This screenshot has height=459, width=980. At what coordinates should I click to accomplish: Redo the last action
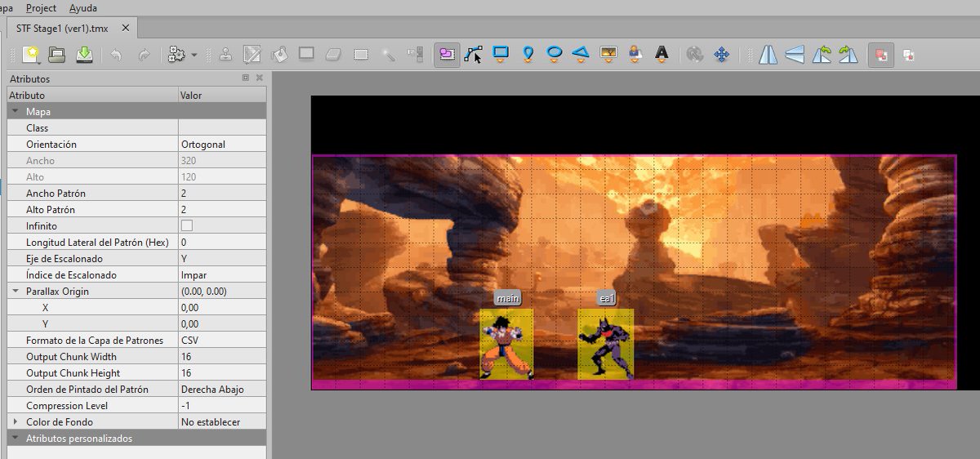pos(144,55)
